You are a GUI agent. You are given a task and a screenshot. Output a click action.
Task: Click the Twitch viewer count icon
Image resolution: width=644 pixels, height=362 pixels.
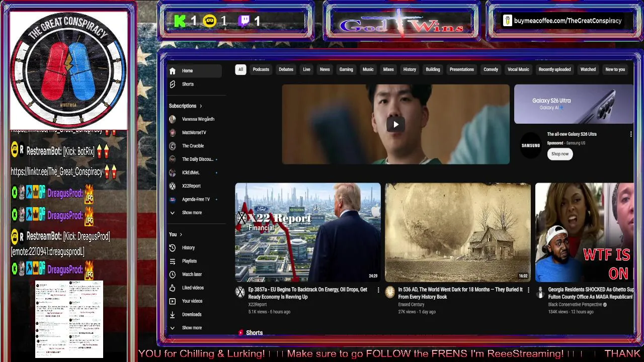245,21
